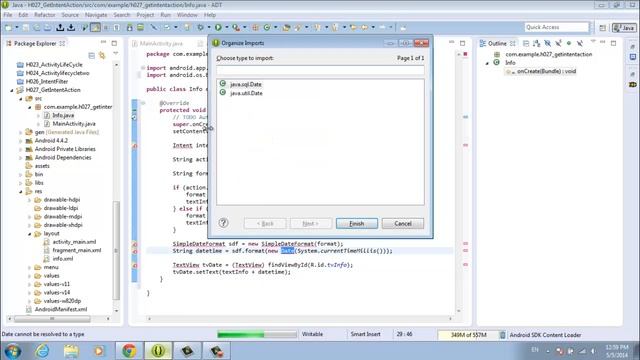Click Hide Fields icon in Outline toolbar

[x=547, y=43]
